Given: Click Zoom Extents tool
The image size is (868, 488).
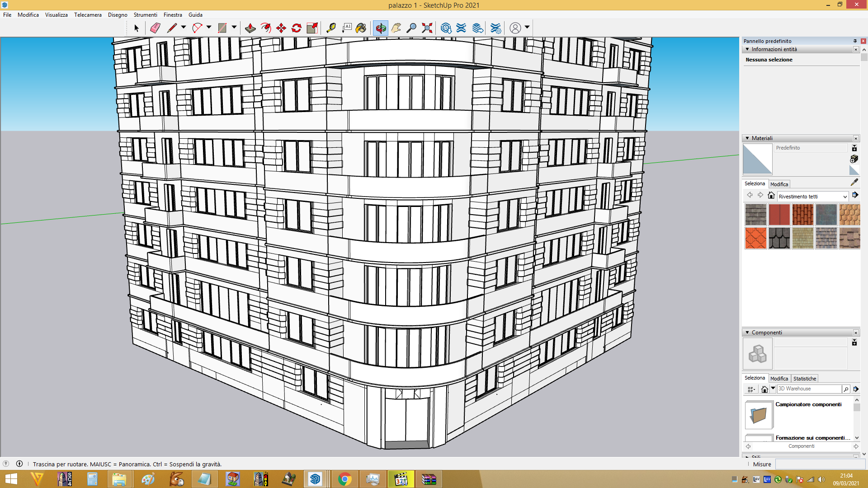Looking at the screenshot, I should click(x=427, y=28).
